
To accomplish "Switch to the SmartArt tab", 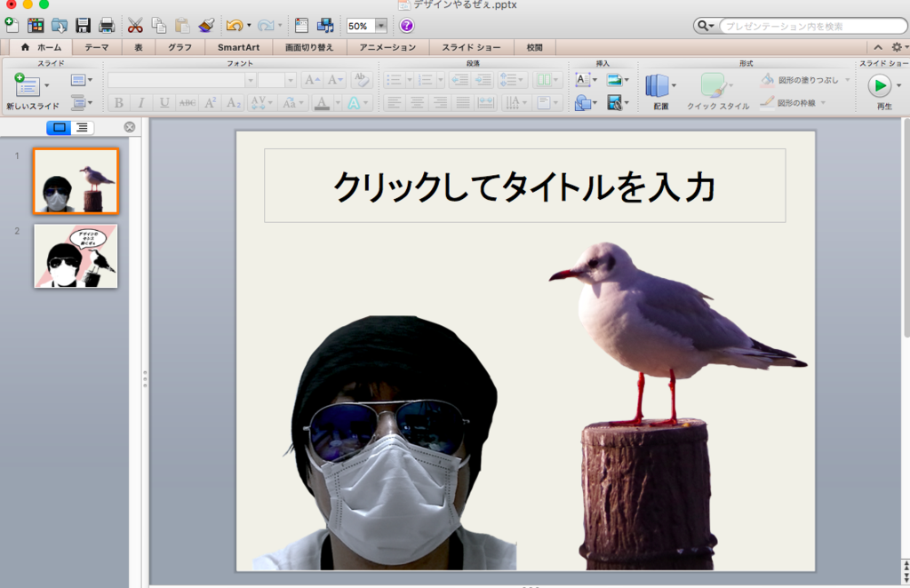I will click(x=238, y=48).
